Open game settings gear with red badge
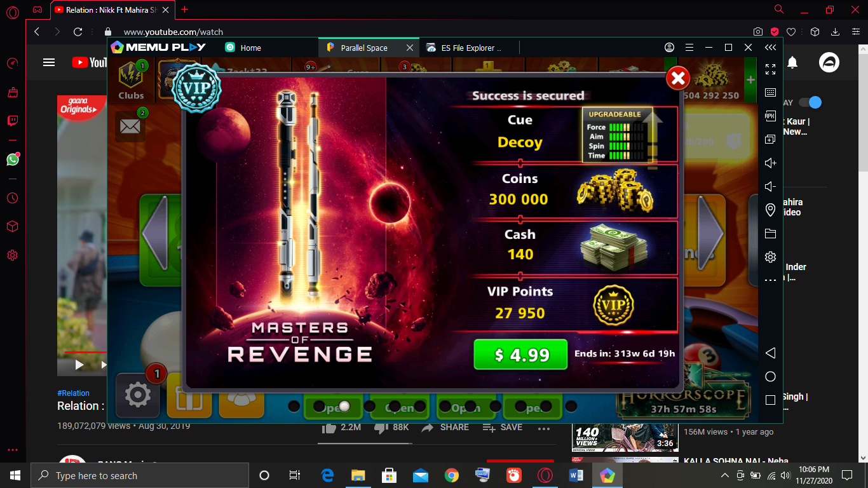 point(137,395)
